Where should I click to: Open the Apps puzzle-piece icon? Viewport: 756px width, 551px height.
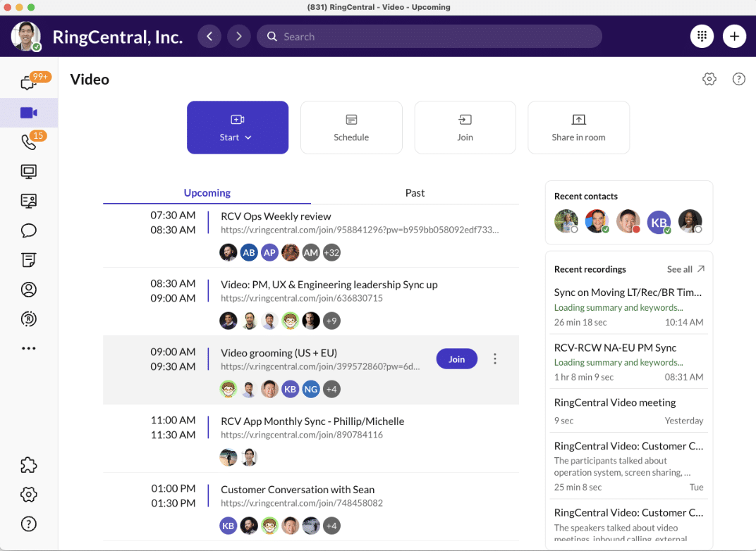[x=28, y=465]
